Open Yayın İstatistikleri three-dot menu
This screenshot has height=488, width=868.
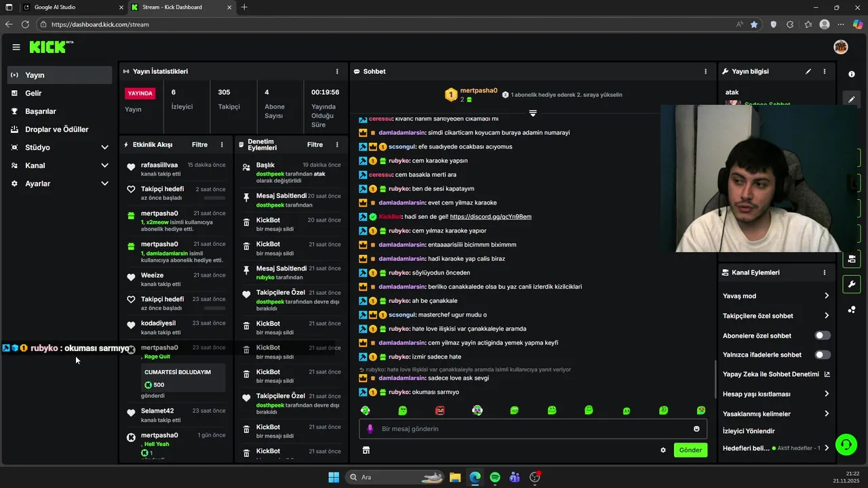coord(337,71)
